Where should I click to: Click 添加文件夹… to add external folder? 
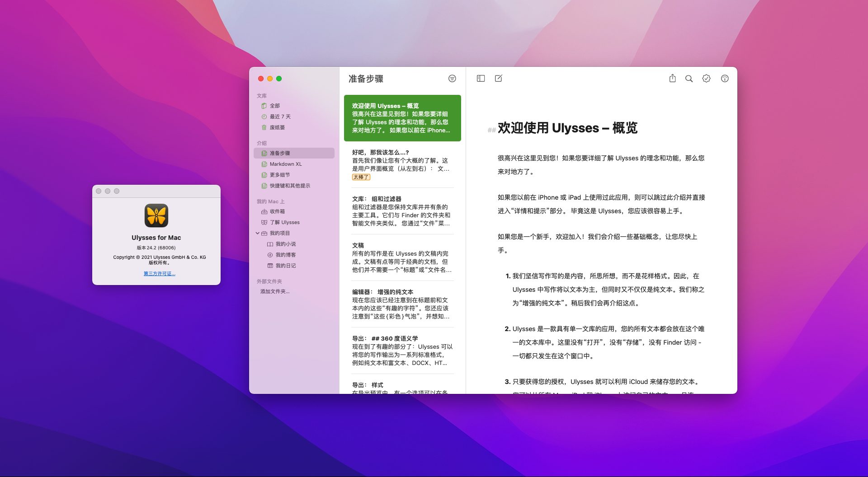click(274, 291)
